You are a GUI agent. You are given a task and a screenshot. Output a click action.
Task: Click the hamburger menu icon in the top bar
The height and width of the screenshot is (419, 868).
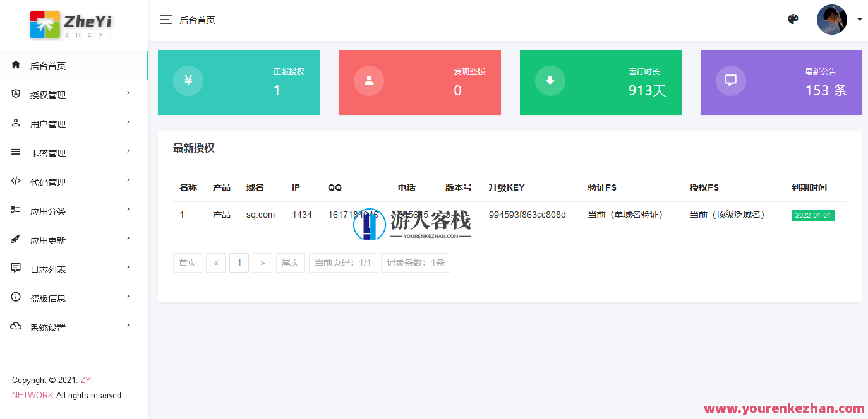[x=166, y=20]
